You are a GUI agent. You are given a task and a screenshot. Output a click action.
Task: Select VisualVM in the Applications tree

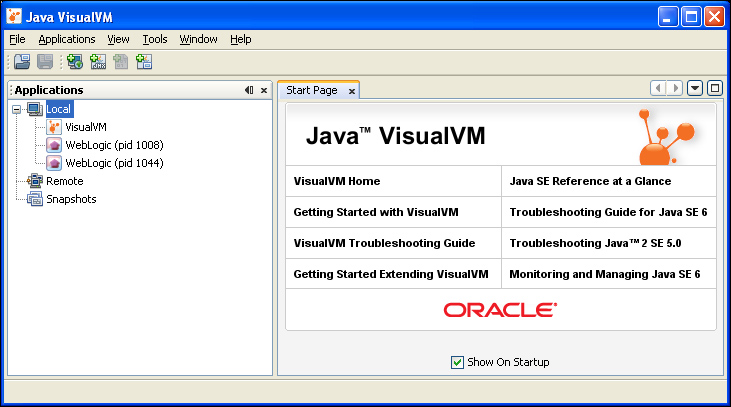click(86, 127)
